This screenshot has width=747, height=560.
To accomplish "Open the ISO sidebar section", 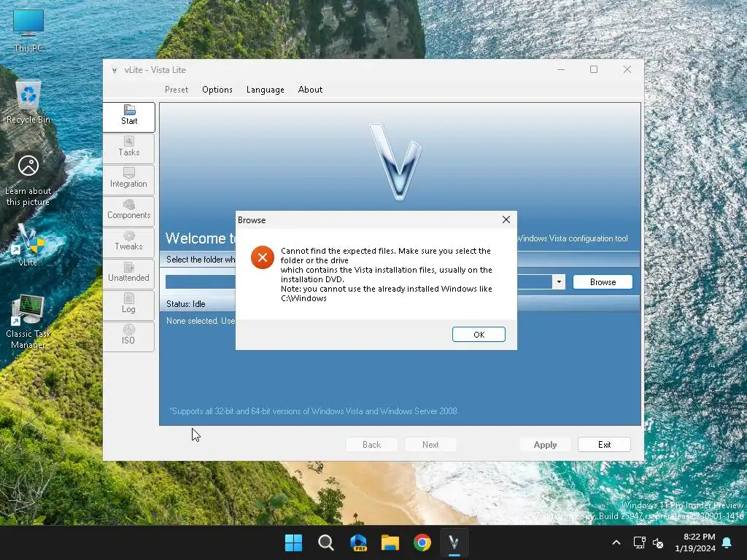I will coord(129,336).
